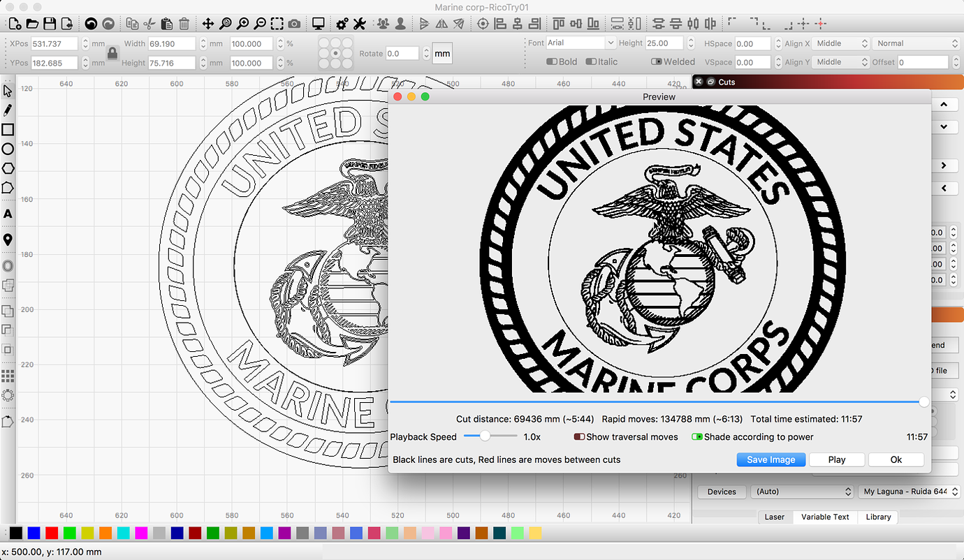Pick the black color swatch
Image resolution: width=964 pixels, height=560 pixels.
[x=15, y=533]
